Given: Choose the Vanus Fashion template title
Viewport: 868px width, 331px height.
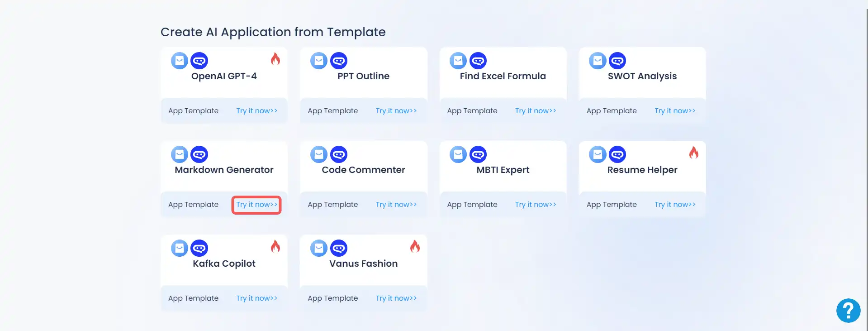Looking at the screenshot, I should pyautogui.click(x=363, y=264).
